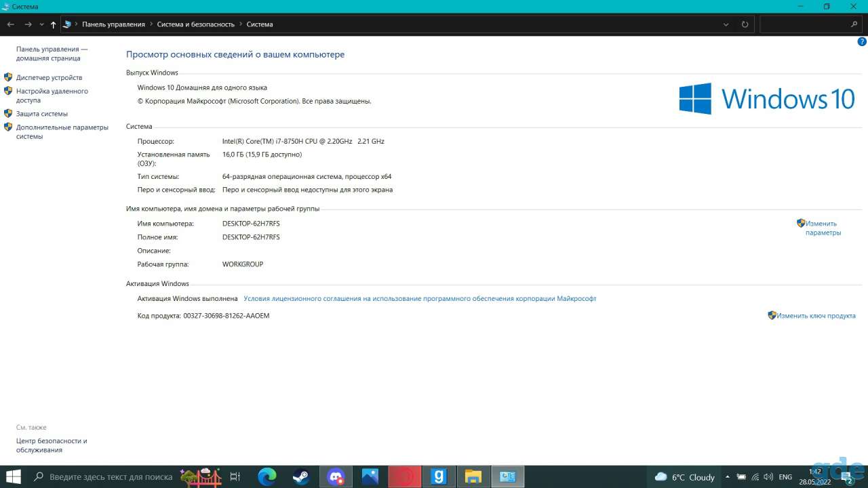Go back with the back arrow
The image size is (868, 488).
tap(10, 24)
